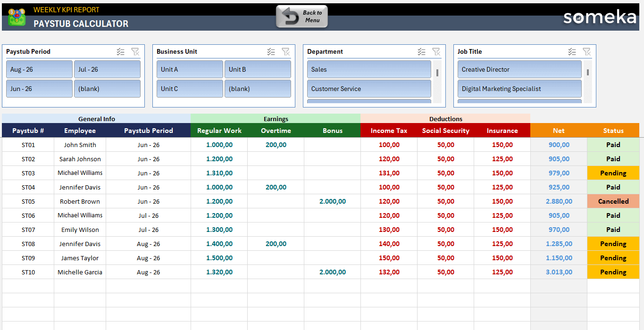
Task: Select the Status column header
Action: (613, 131)
